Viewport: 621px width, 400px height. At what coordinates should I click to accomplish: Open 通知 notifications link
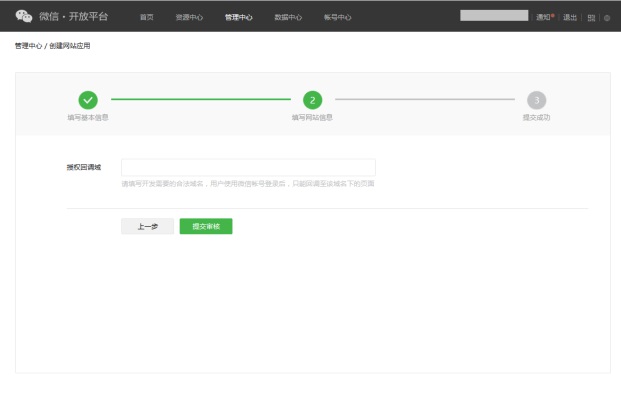(544, 17)
